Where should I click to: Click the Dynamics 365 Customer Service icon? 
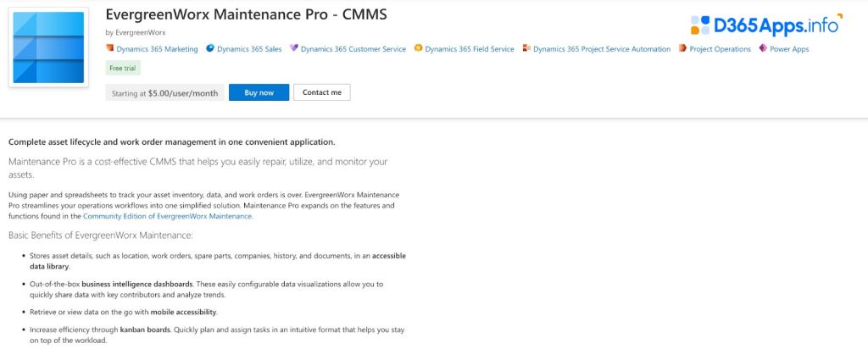(x=294, y=48)
